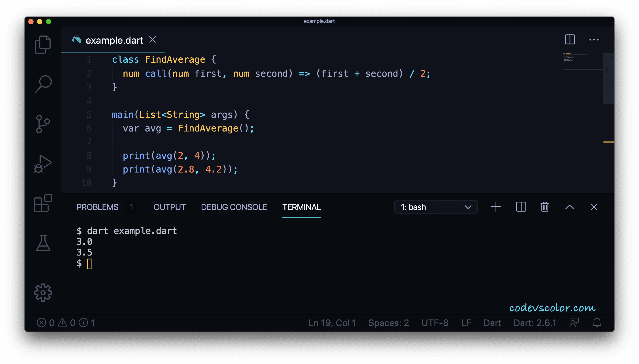Split the editor to the right
The width and height of the screenshot is (639, 364).
pos(570,39)
